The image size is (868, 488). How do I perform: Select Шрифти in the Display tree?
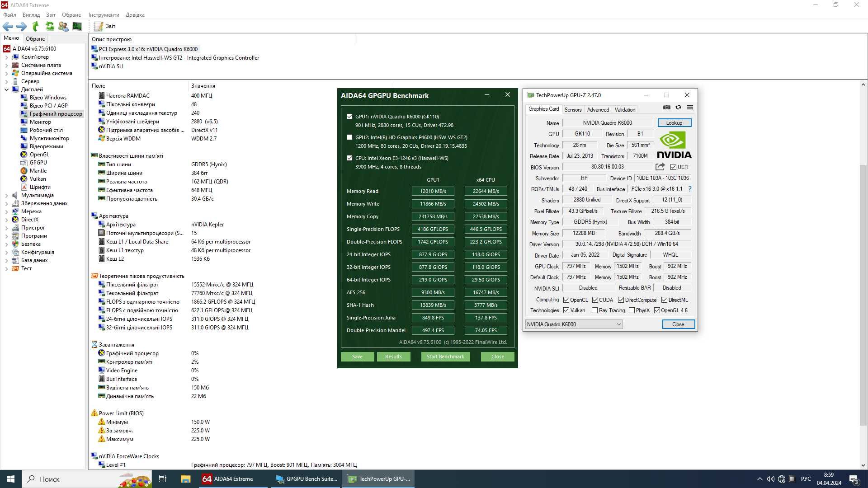[40, 187]
